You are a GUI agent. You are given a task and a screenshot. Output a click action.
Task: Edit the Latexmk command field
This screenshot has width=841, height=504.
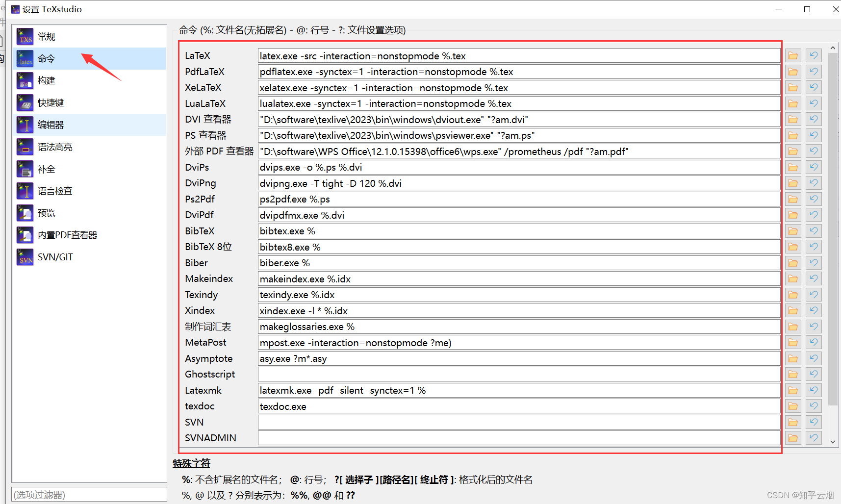pos(519,390)
